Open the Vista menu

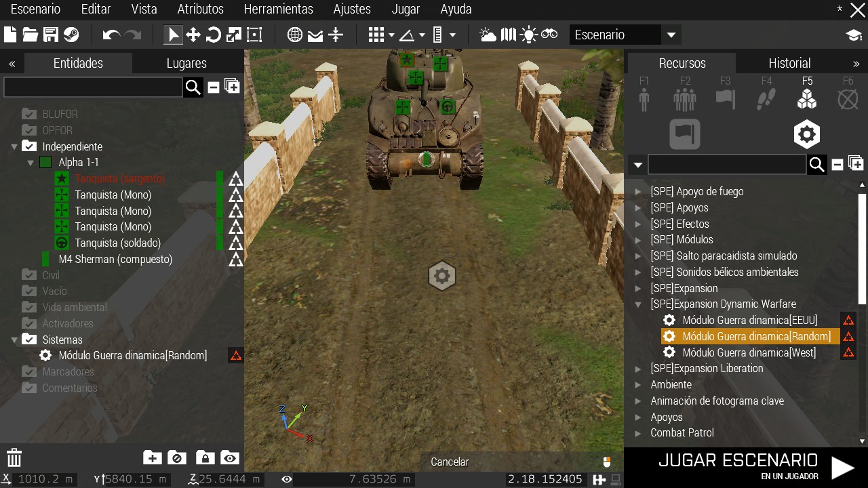click(x=144, y=9)
